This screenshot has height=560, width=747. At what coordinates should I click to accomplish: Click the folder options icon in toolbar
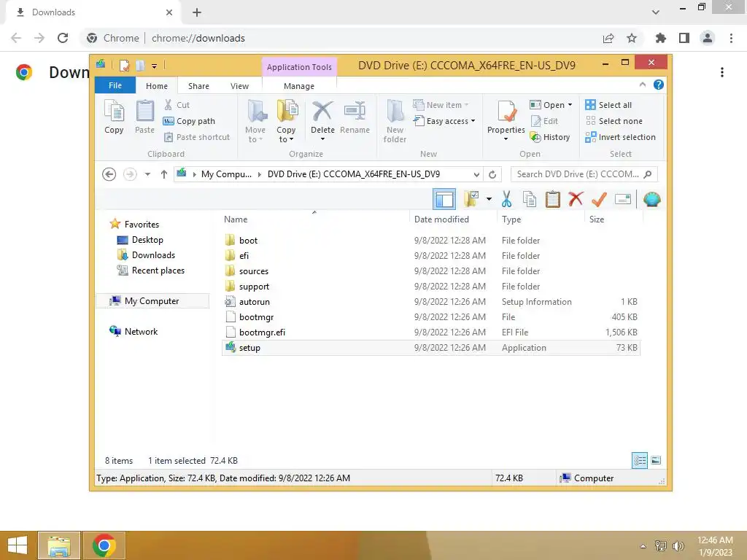point(471,199)
